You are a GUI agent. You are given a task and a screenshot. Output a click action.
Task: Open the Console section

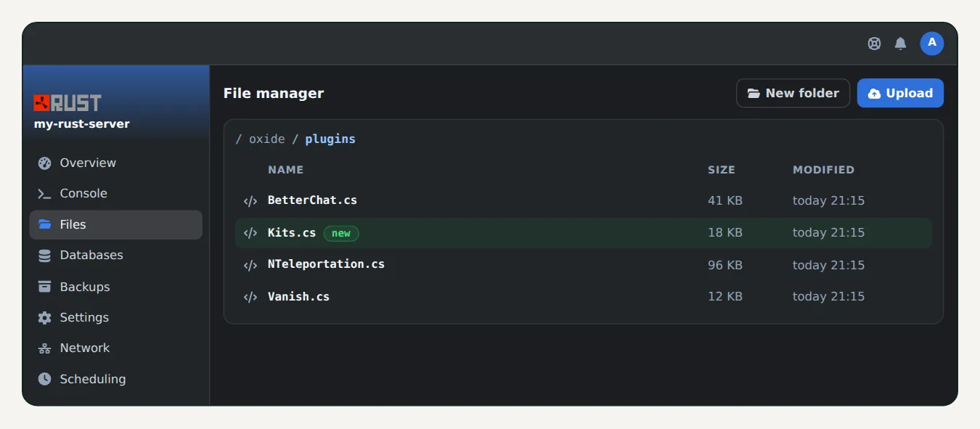point(115,194)
